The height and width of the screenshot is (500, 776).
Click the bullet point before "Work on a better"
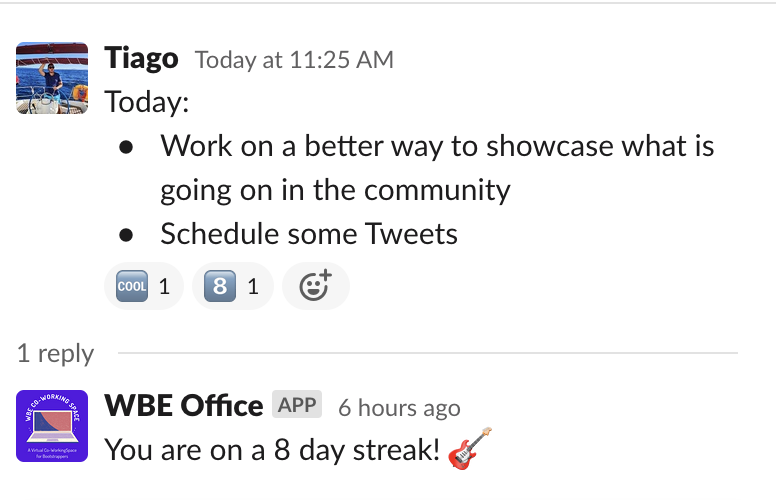(126, 147)
